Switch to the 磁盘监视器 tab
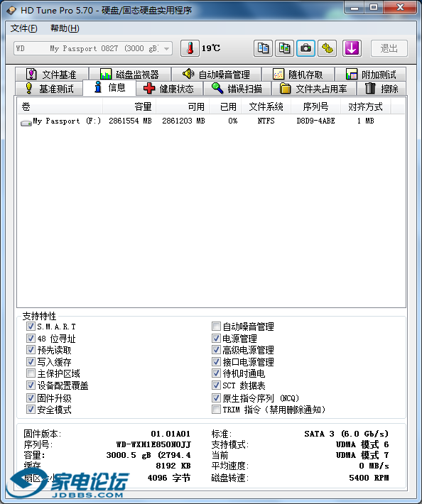 pyautogui.click(x=130, y=75)
